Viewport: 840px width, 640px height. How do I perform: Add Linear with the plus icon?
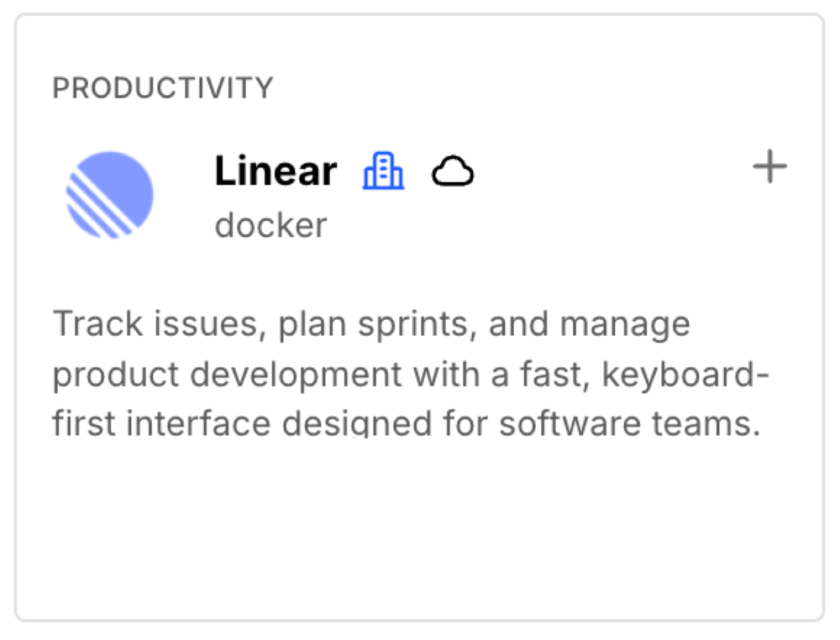[769, 168]
